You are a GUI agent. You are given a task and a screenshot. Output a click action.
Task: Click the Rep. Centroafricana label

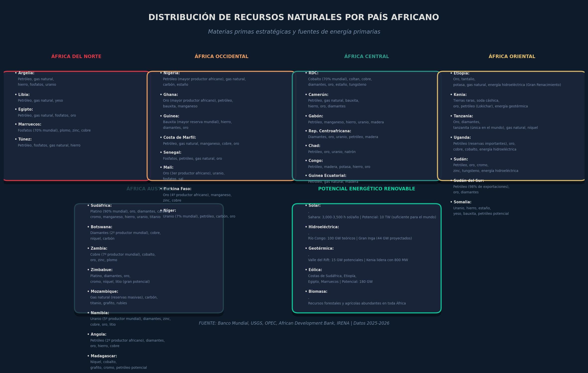point(328,131)
